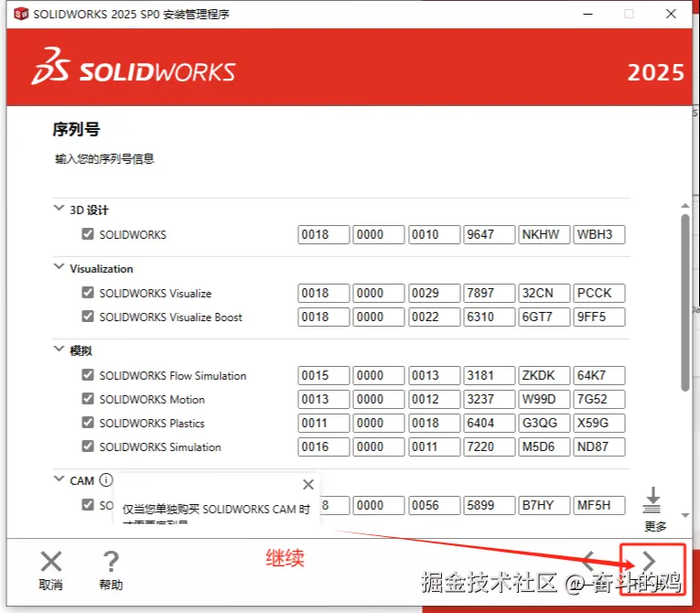Toggle SOLIDWORKS Motion checkbox
Viewport: 700px width, 613px height.
(88, 399)
